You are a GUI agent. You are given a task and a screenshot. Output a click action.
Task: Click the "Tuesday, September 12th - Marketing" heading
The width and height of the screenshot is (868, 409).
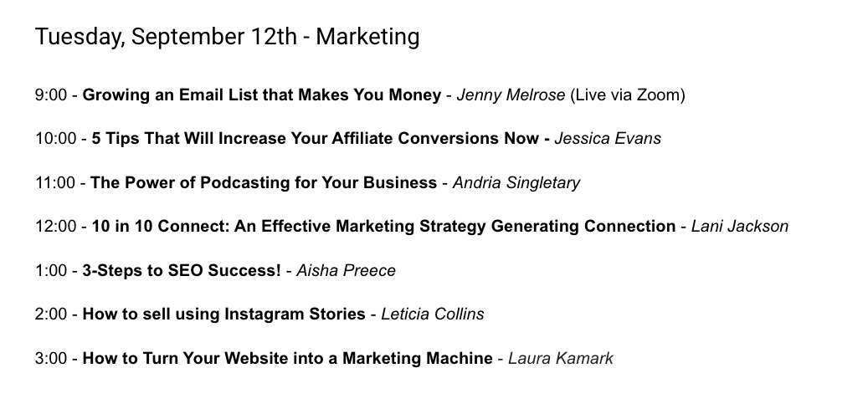pyautogui.click(x=227, y=37)
